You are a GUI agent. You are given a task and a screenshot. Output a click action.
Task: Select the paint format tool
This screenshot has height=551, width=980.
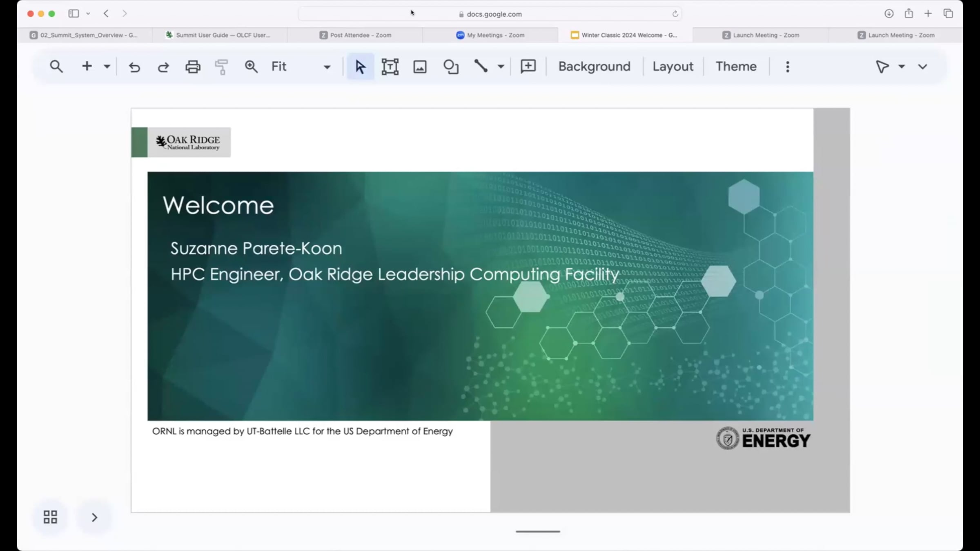[x=221, y=67]
